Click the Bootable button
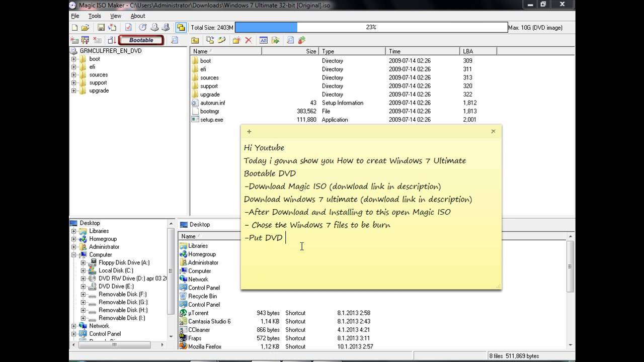The height and width of the screenshot is (362, 644). coord(141,40)
